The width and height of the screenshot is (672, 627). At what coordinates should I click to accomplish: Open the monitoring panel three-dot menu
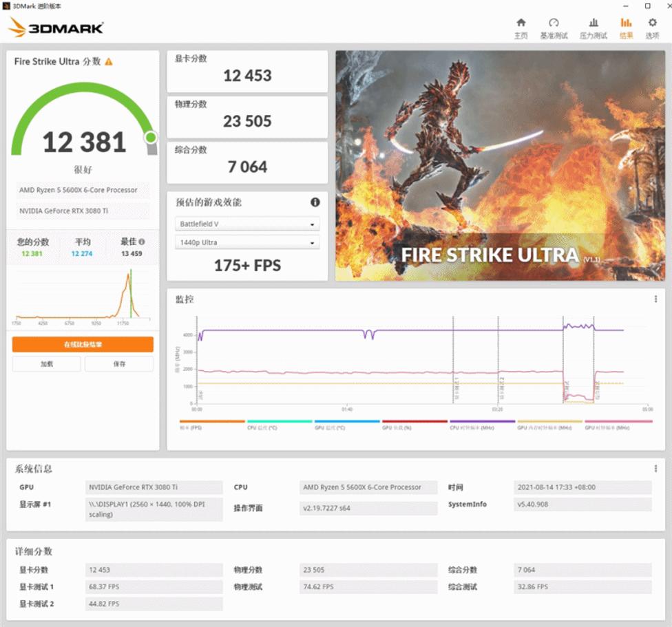(x=655, y=299)
